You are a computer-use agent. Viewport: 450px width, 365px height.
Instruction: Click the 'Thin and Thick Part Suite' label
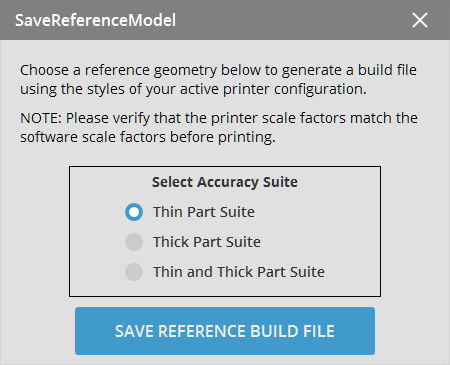point(239,272)
